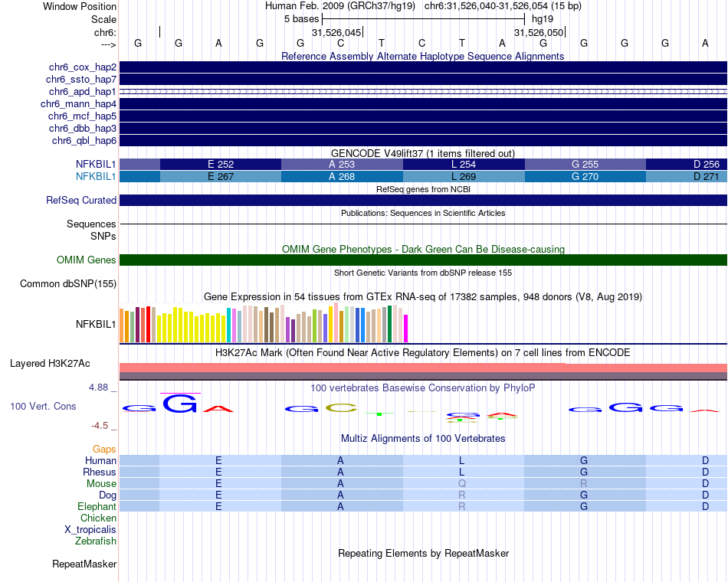728x582 pixels.
Task: Open Publications: Sequences in Scientific Articles title
Action: [x=423, y=213]
